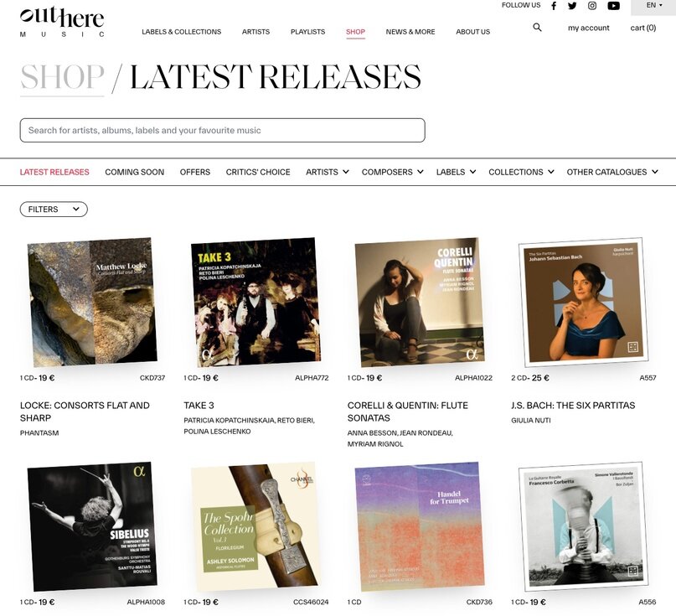Expand the Composers submenu
Image resolution: width=676 pixels, height=616 pixels.
pos(392,172)
